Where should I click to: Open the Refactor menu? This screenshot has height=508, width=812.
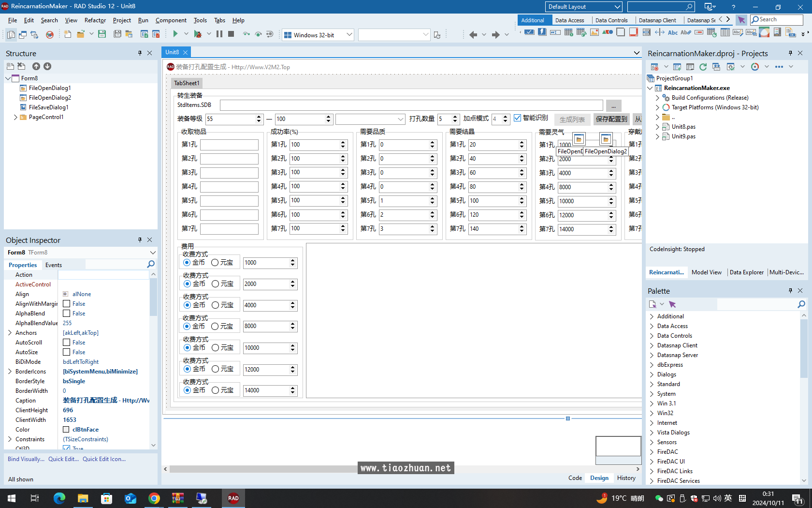[x=95, y=20]
